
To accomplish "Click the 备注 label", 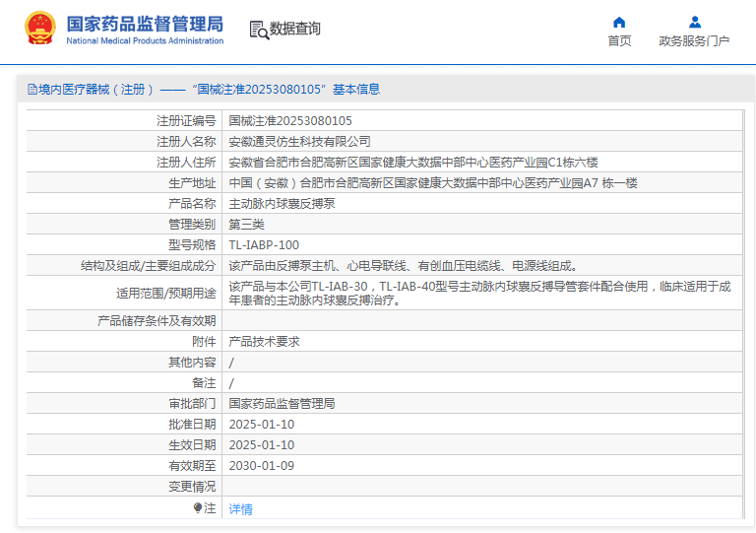I will click(x=204, y=383).
